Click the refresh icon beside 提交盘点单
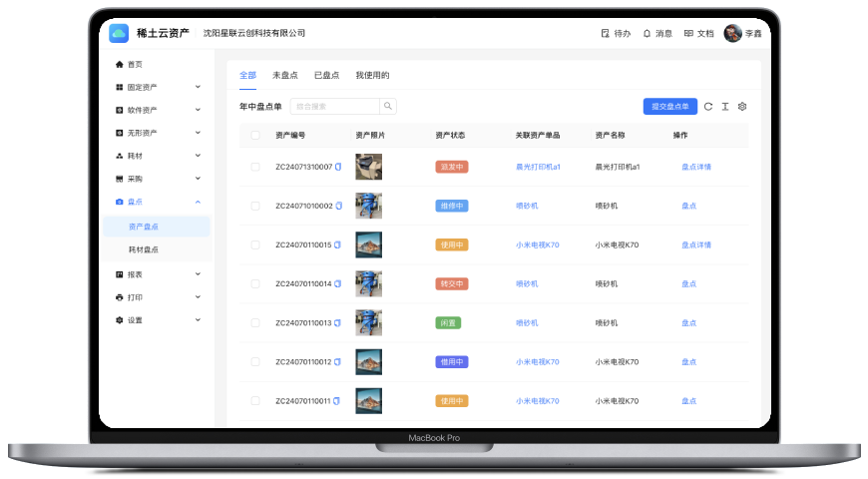The image size is (868, 479). pyautogui.click(x=708, y=106)
